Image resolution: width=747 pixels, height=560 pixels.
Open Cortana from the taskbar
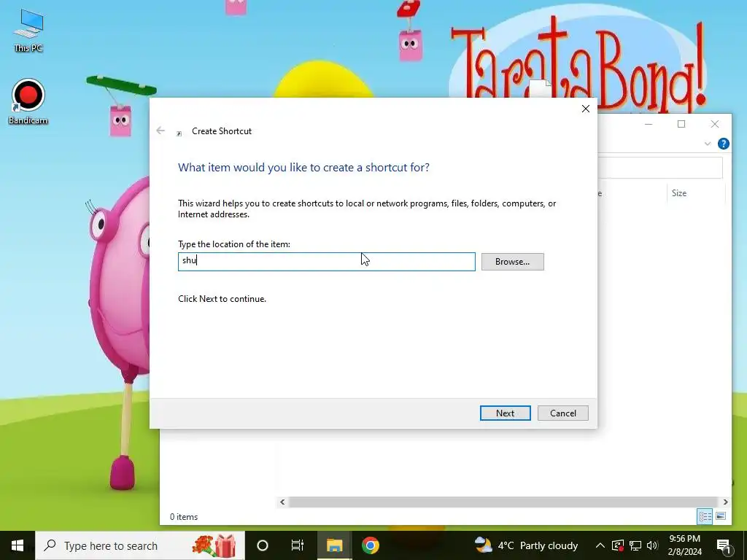[263, 545]
